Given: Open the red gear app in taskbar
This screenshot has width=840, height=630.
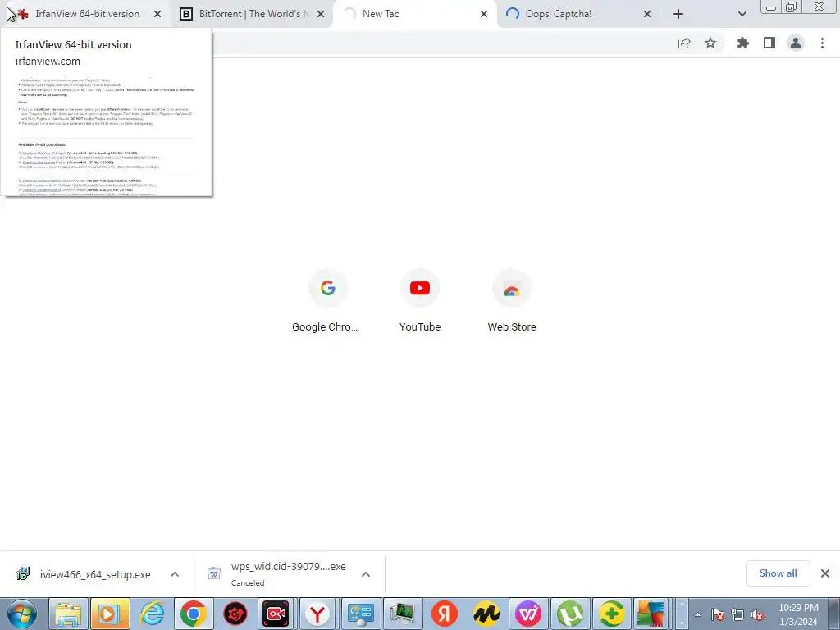Looking at the screenshot, I should (235, 614).
